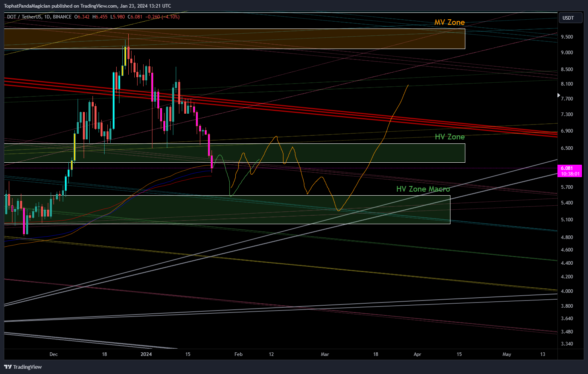Click the 4.600 price axis label
588x374 pixels.
click(x=567, y=250)
